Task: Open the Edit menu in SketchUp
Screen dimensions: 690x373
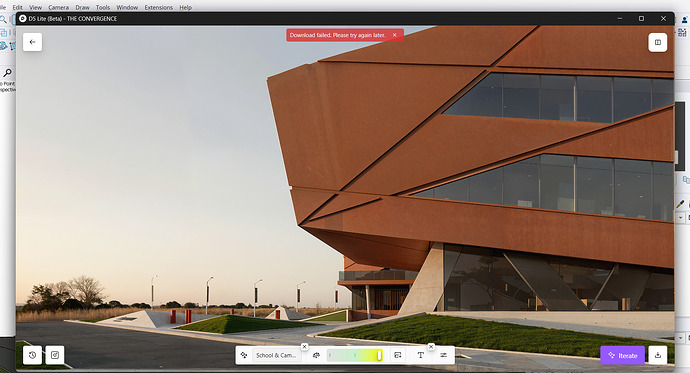Action: [18, 7]
